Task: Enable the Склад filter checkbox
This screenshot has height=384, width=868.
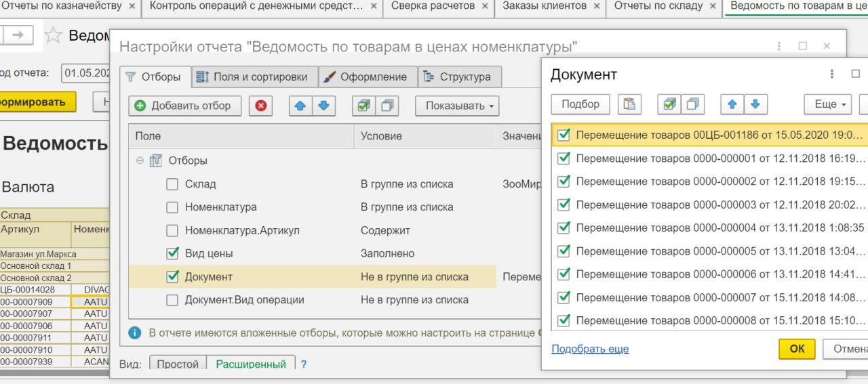Action: point(172,184)
